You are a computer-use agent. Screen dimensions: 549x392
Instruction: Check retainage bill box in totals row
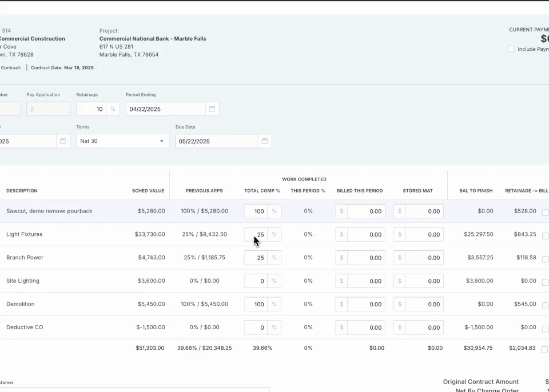[x=545, y=350]
